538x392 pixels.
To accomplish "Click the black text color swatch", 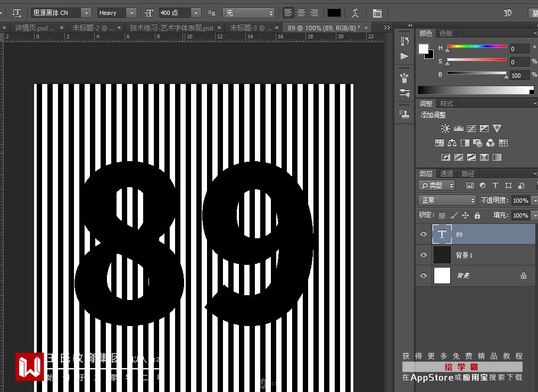I will (x=334, y=13).
